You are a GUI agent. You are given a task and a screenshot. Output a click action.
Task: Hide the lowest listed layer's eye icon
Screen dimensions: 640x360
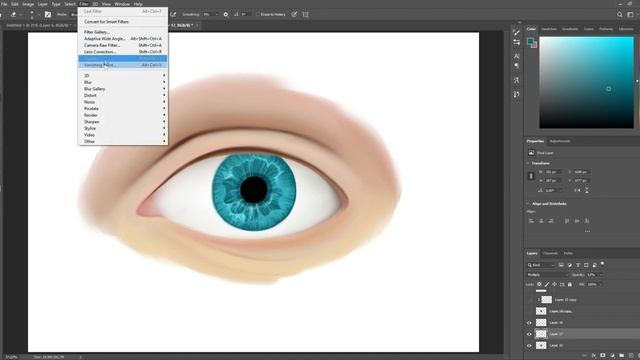tap(529, 346)
